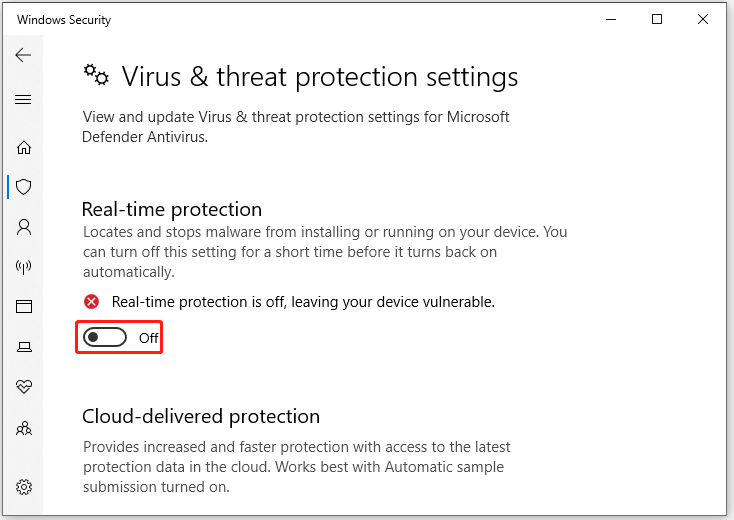The width and height of the screenshot is (734, 520).
Task: Open Account protection person icon
Action: (24, 227)
